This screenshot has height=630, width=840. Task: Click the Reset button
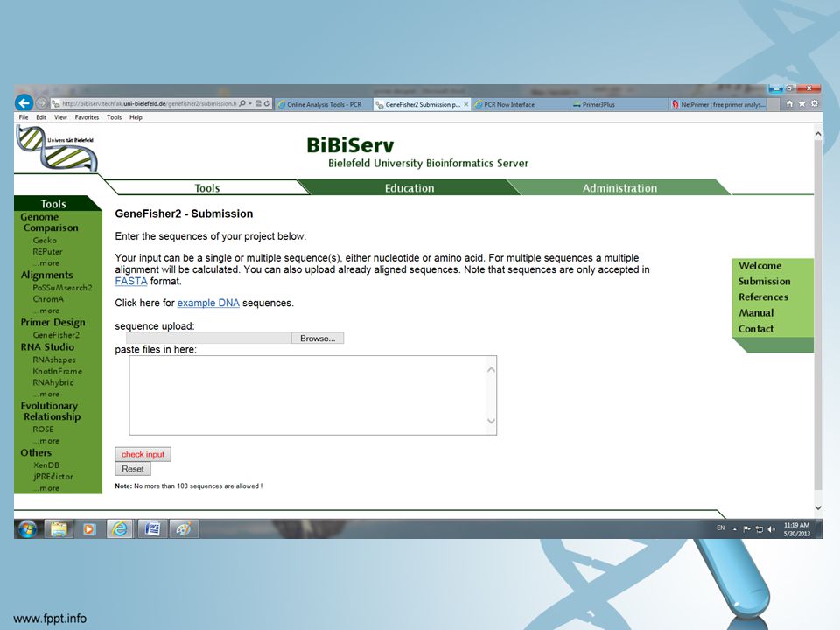(133, 469)
